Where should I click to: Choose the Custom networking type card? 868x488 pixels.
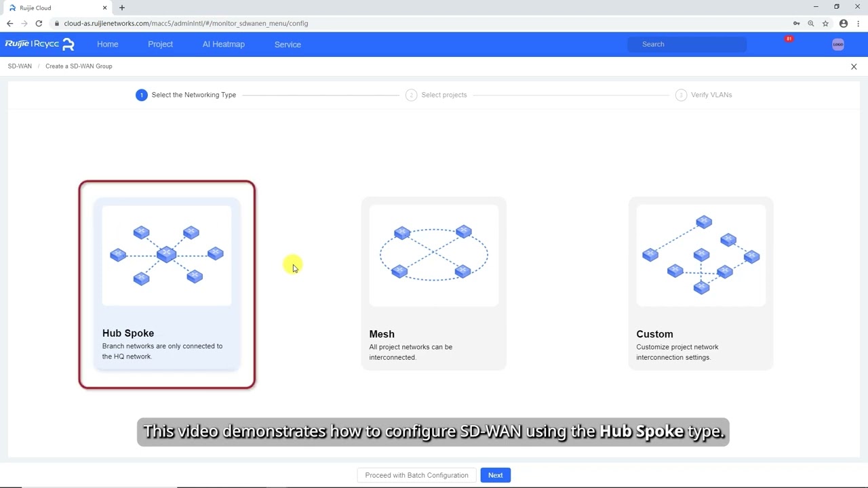pyautogui.click(x=701, y=284)
